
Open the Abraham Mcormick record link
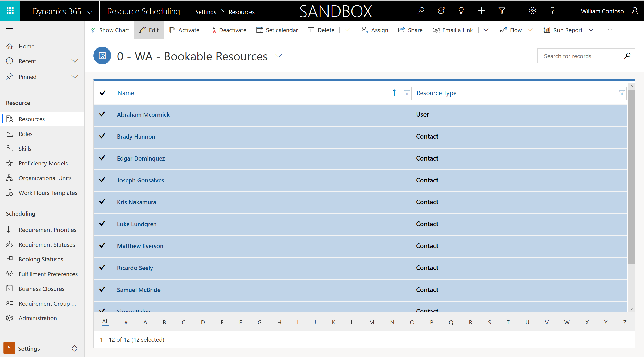(x=143, y=115)
